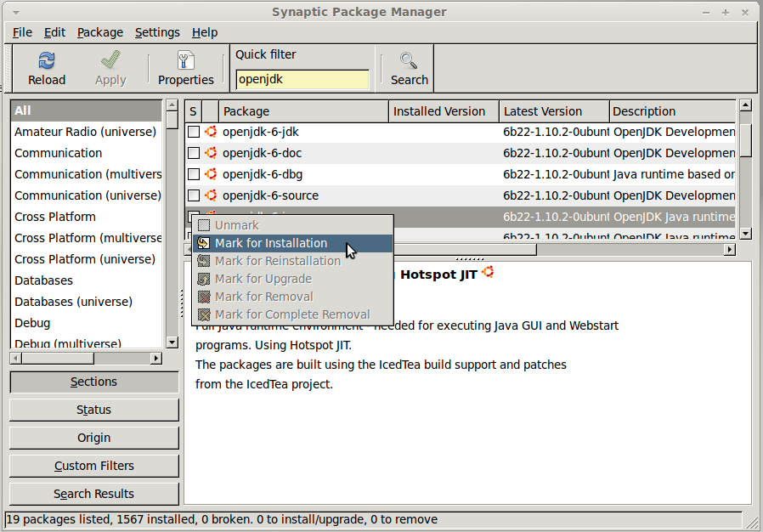The height and width of the screenshot is (532, 763).
Task: Select All in sections list
Action: (x=86, y=110)
